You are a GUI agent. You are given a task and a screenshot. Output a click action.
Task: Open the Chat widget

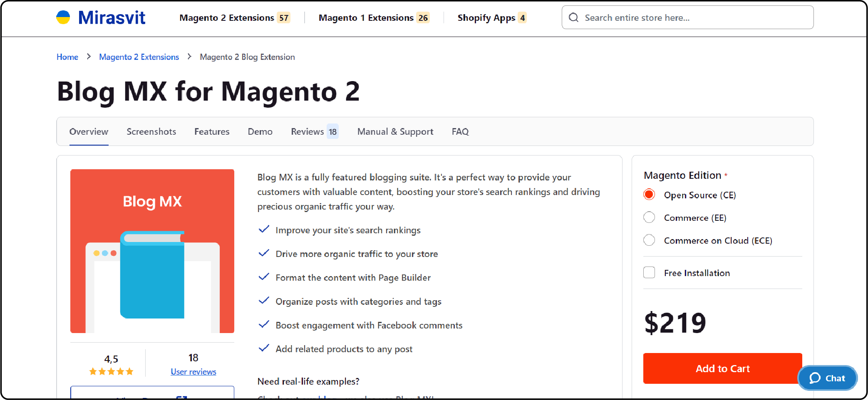click(827, 378)
